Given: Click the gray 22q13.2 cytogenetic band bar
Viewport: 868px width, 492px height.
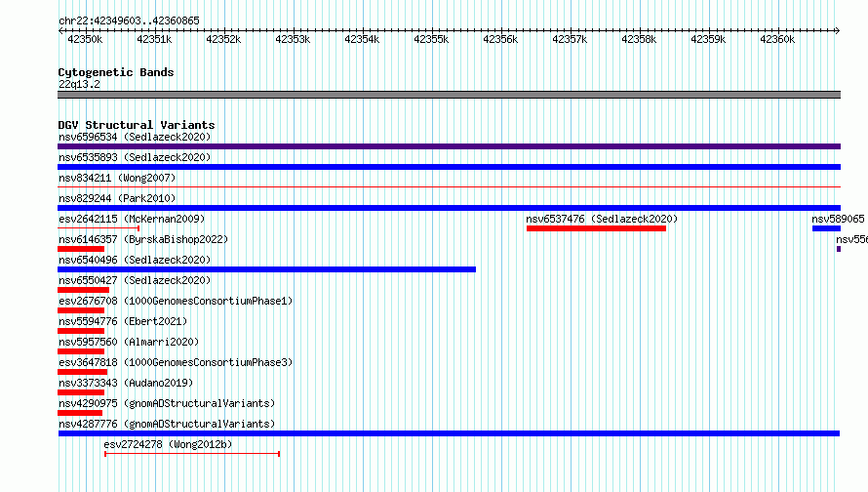Looking at the screenshot, I should [x=449, y=95].
